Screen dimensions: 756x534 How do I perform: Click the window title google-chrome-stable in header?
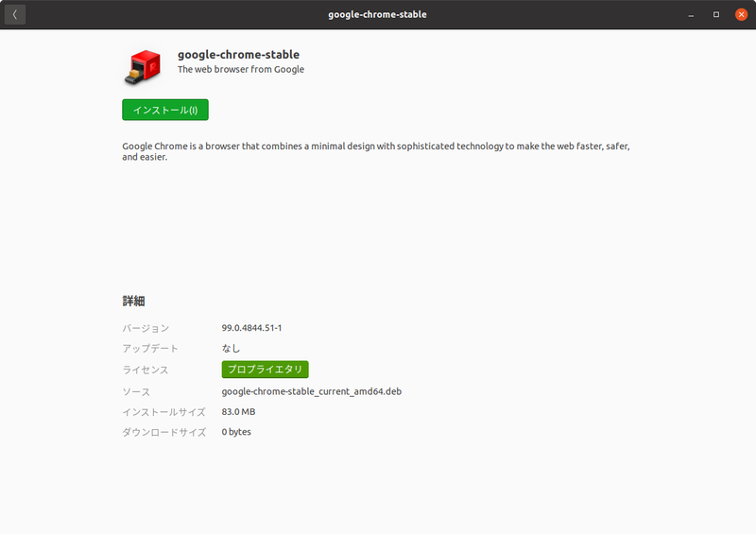377,14
